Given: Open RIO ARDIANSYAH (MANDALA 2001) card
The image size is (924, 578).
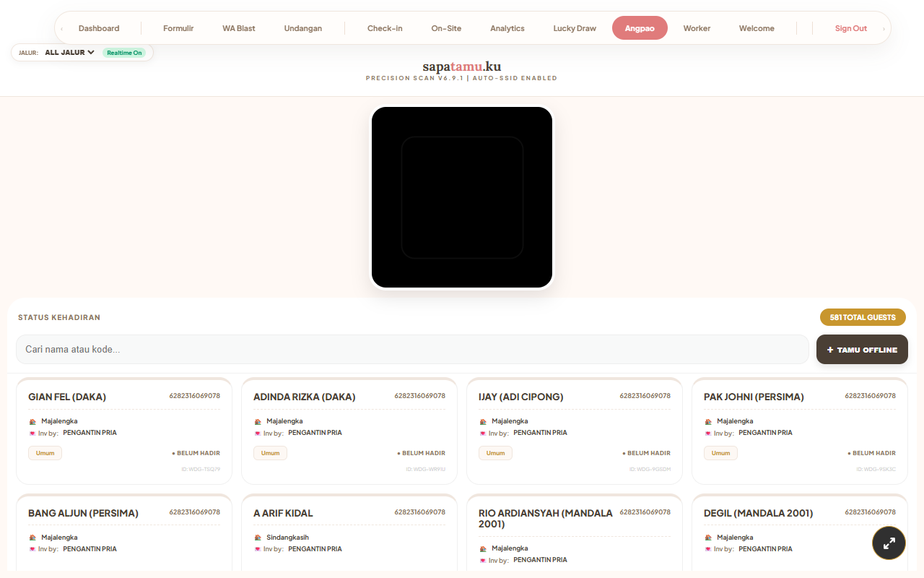Looking at the screenshot, I should [x=575, y=532].
